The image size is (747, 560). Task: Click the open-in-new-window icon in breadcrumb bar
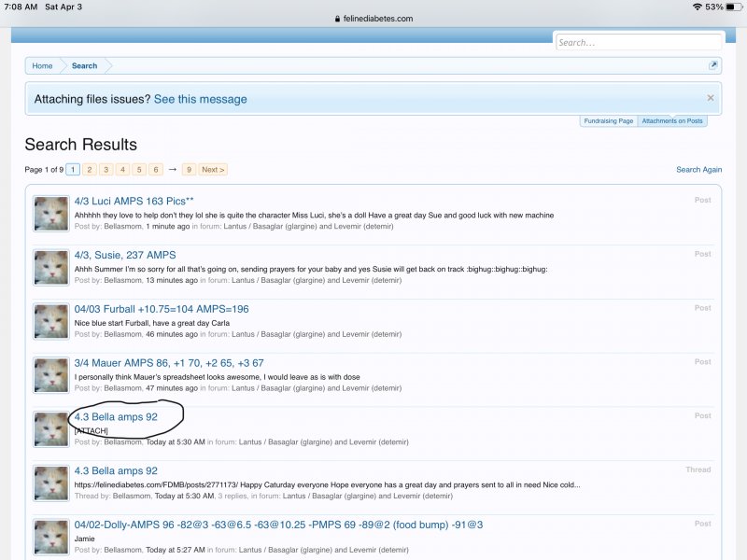[713, 65]
